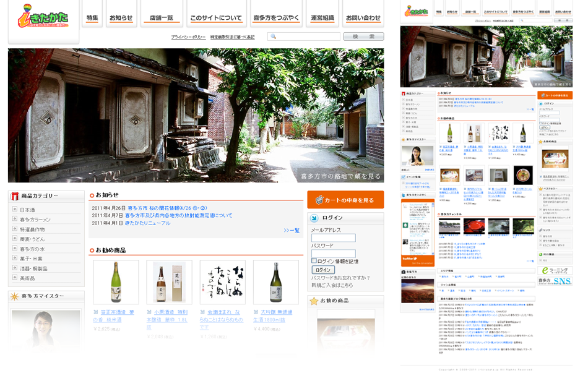The width and height of the screenshot is (588, 373).
Task: Focus the search text field in the large view
Action: (x=304, y=36)
